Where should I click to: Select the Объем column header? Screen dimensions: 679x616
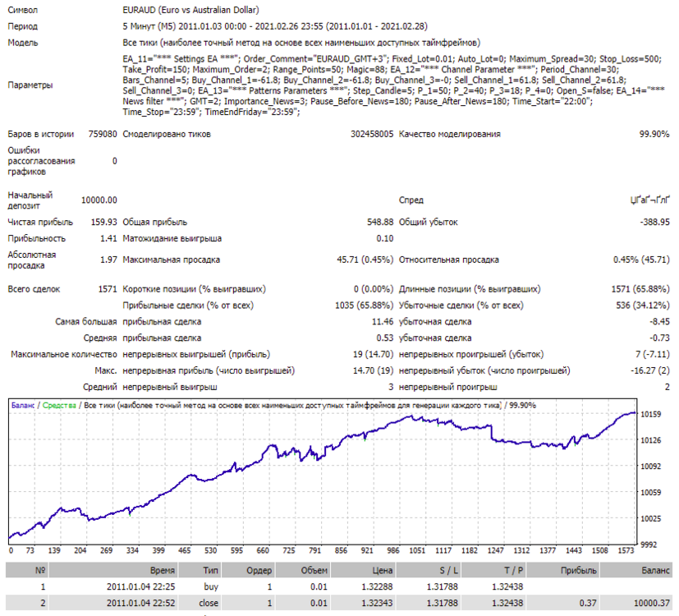point(303,570)
